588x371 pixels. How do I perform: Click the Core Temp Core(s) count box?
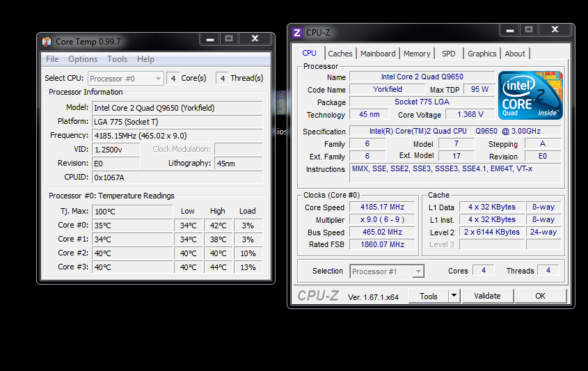click(x=173, y=79)
